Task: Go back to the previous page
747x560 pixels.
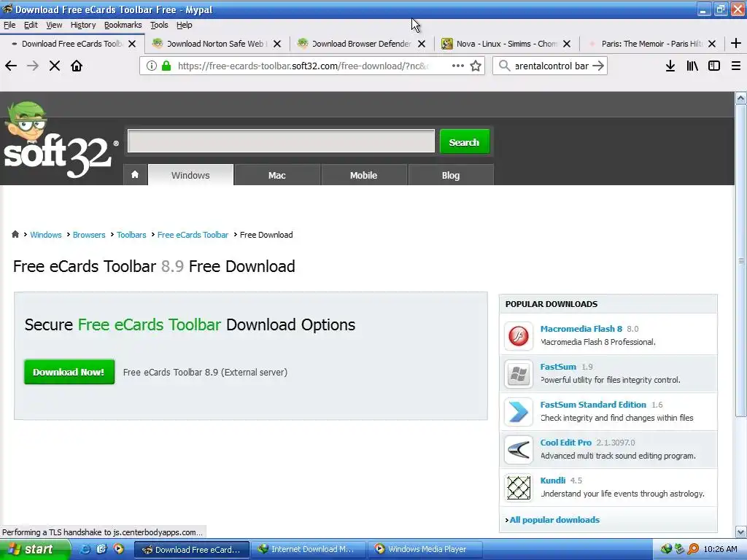Action: (11, 66)
